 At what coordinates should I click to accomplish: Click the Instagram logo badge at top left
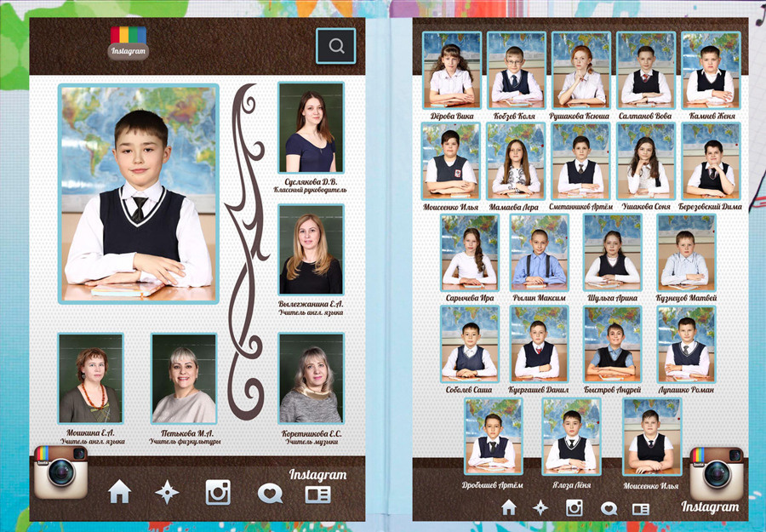pos(128,43)
